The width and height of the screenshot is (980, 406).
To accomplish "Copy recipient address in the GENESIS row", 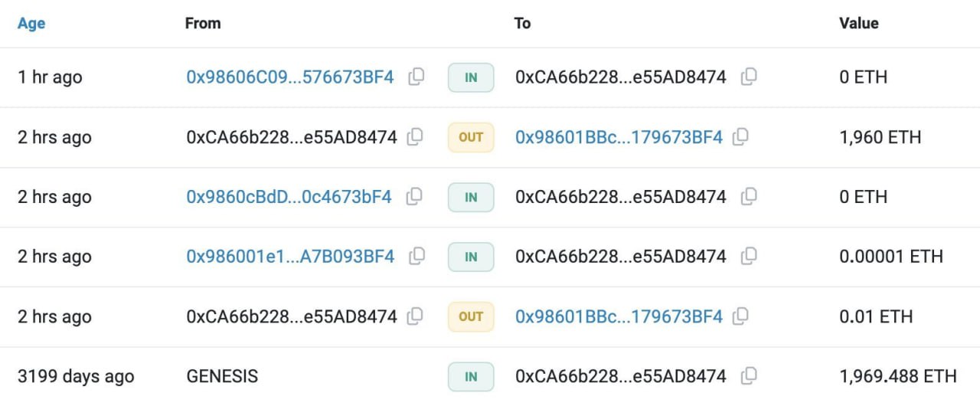I will click(749, 375).
